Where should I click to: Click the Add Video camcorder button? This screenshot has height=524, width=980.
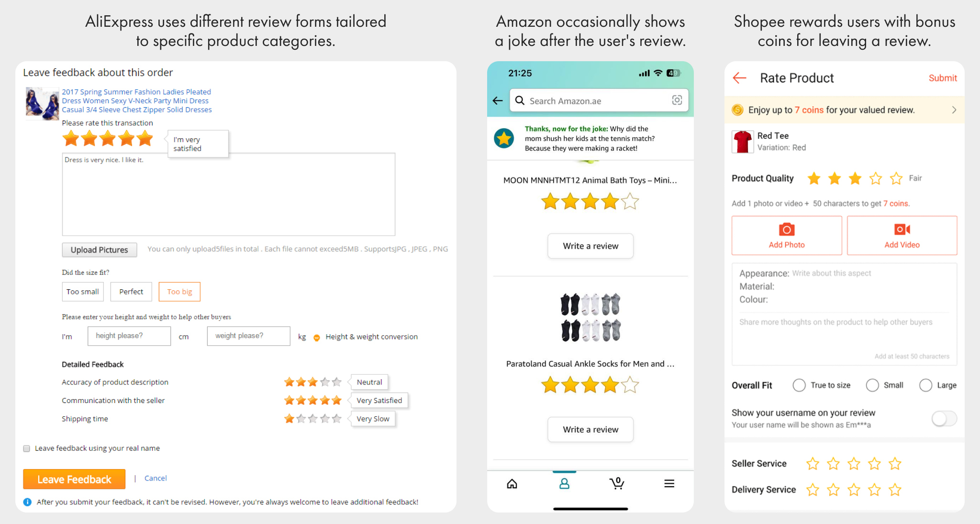[x=902, y=235]
